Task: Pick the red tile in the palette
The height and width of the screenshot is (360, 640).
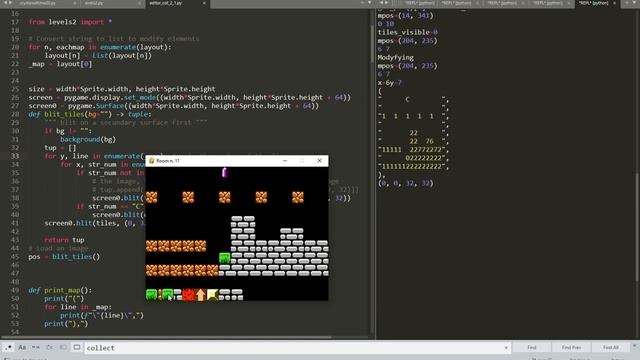Action: coord(188,294)
